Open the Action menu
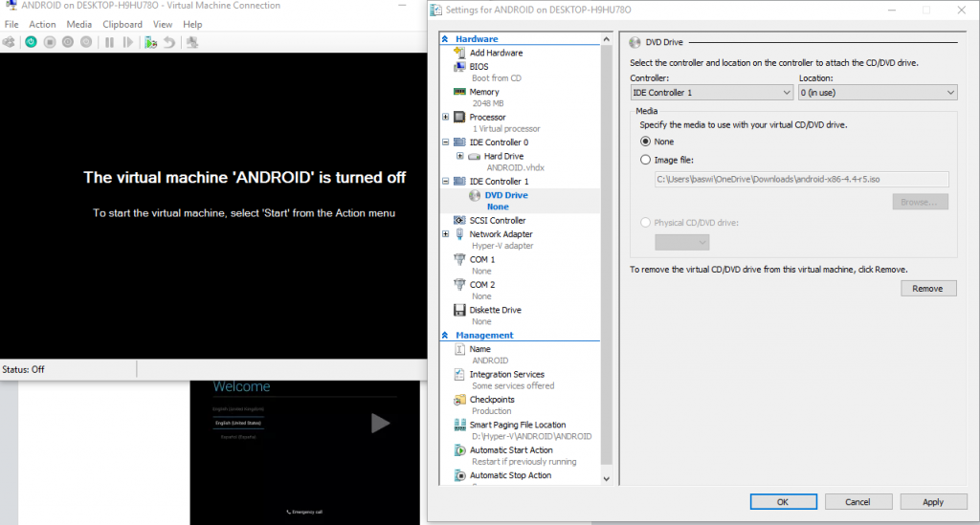Viewport: 980px width, 525px height. click(42, 24)
